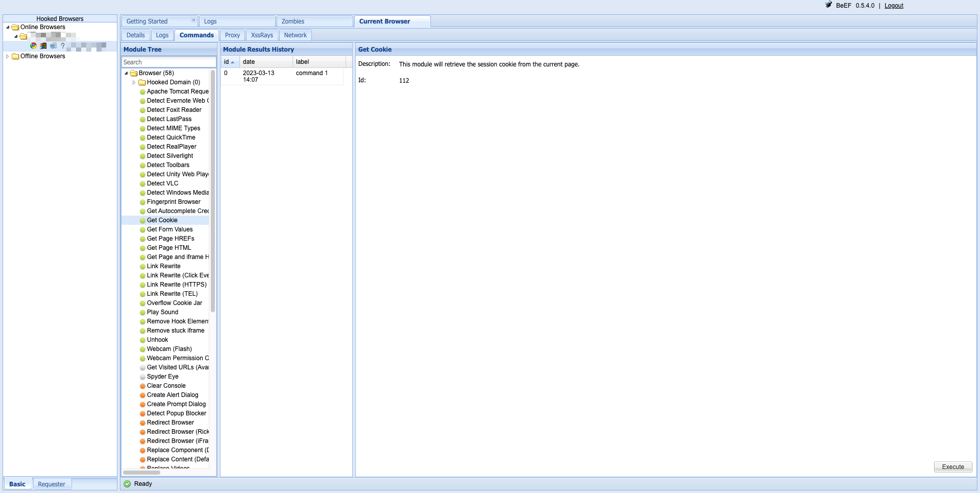This screenshot has height=493, width=980.
Task: Click orange status dot of Clear Console
Action: tap(143, 386)
